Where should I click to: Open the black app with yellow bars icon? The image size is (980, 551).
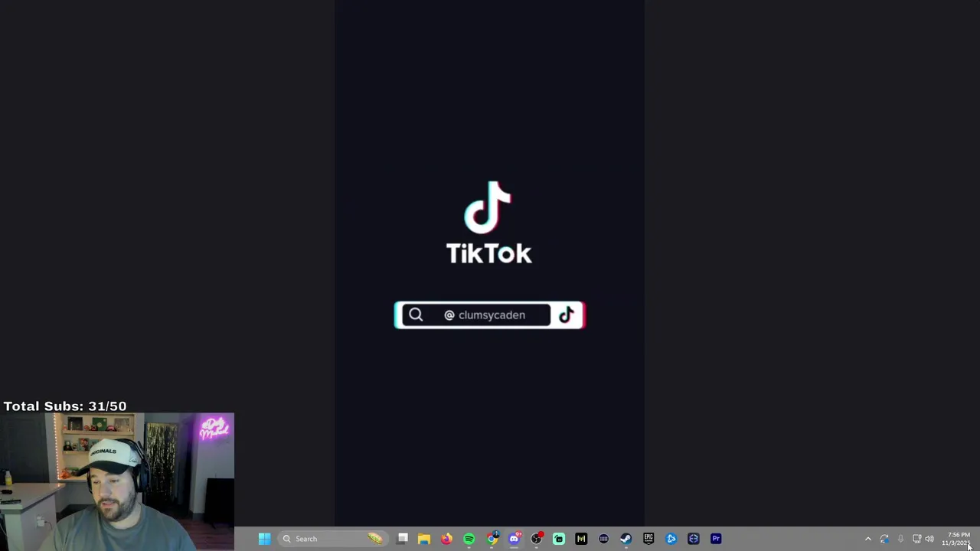point(581,539)
